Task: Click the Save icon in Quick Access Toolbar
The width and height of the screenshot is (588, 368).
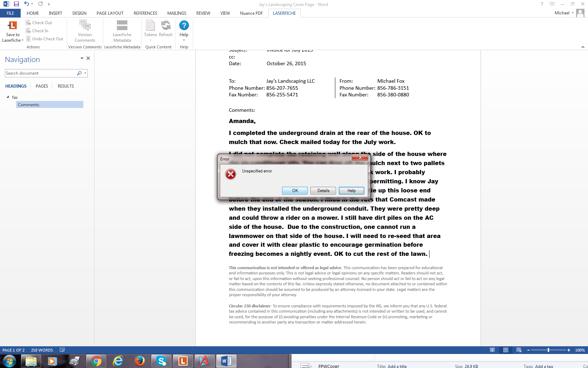Action: [x=16, y=4]
